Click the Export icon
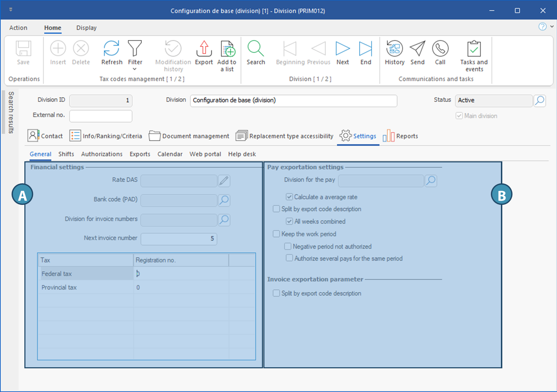Screen dimensions: 557x392 click(204, 49)
